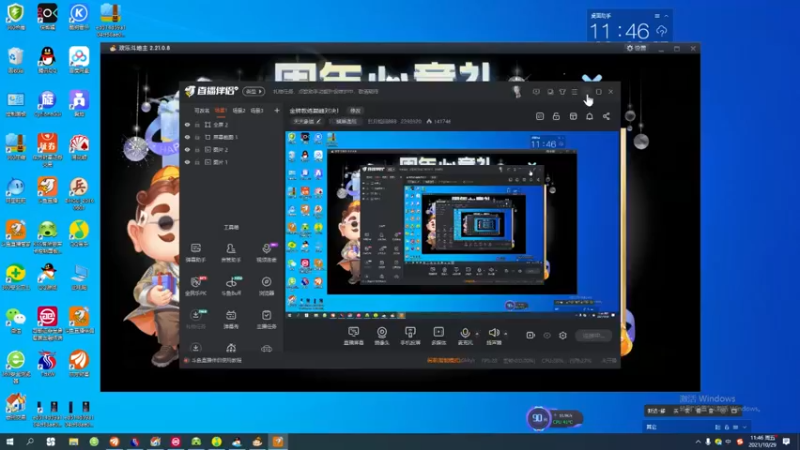
Task: Expand the microphone options arrow
Action: (477, 334)
